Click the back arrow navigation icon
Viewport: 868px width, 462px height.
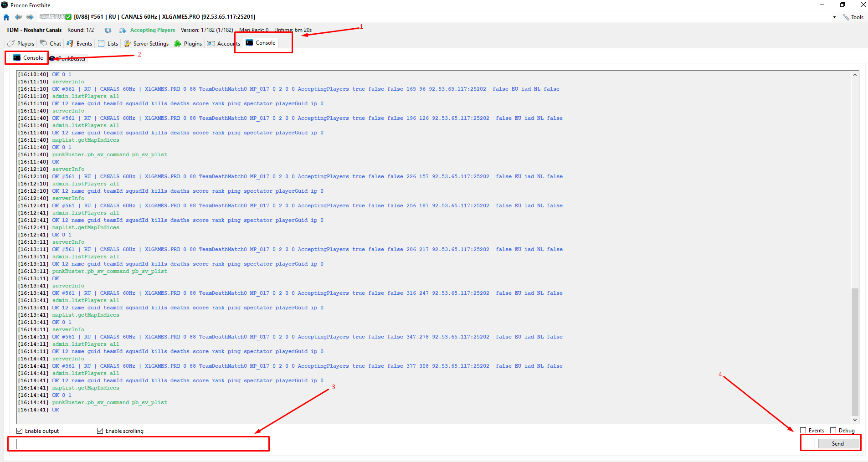tap(18, 17)
